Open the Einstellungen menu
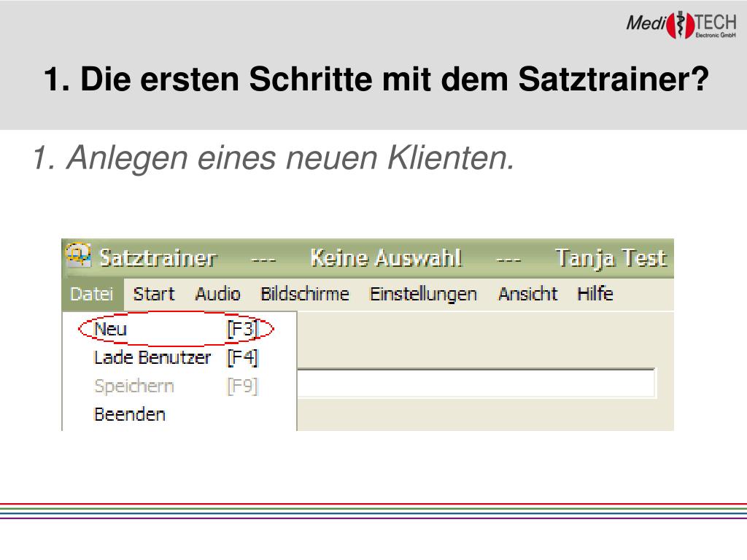The image size is (747, 560). coord(424,295)
